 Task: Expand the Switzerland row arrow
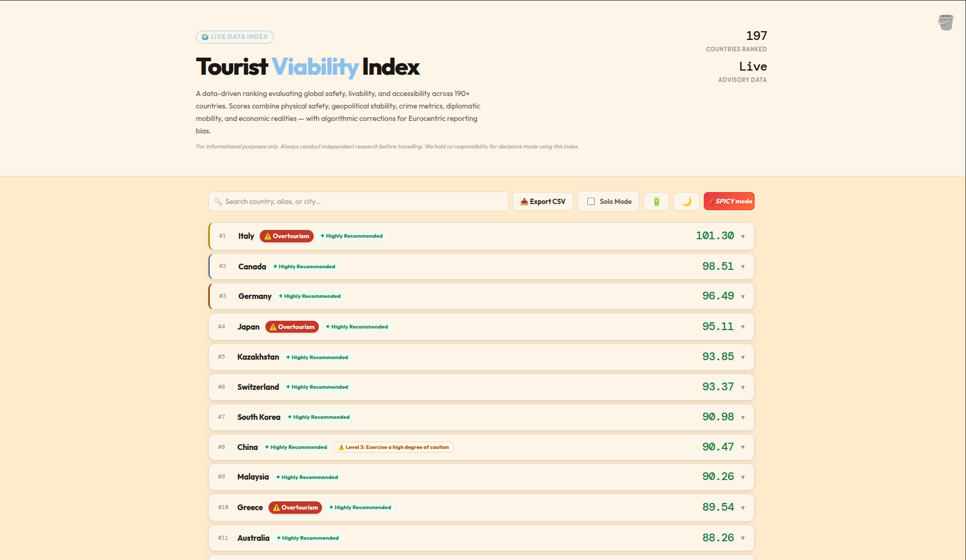coord(743,388)
